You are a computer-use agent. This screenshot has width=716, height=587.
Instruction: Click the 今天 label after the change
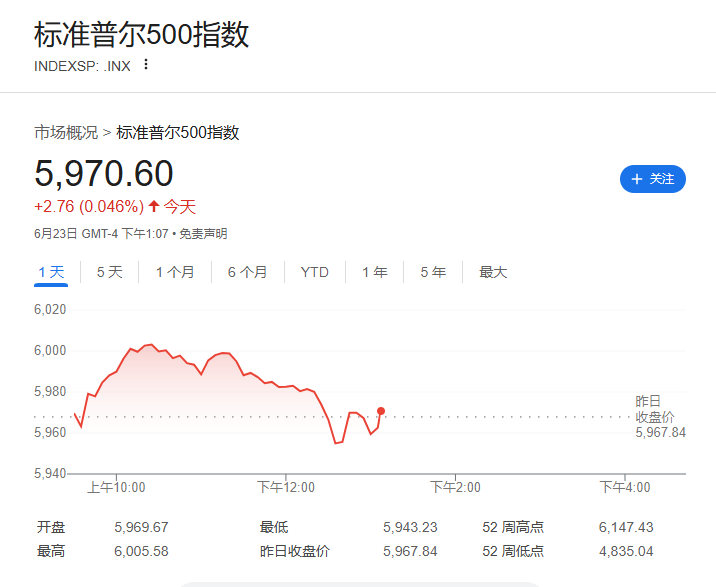point(179,206)
